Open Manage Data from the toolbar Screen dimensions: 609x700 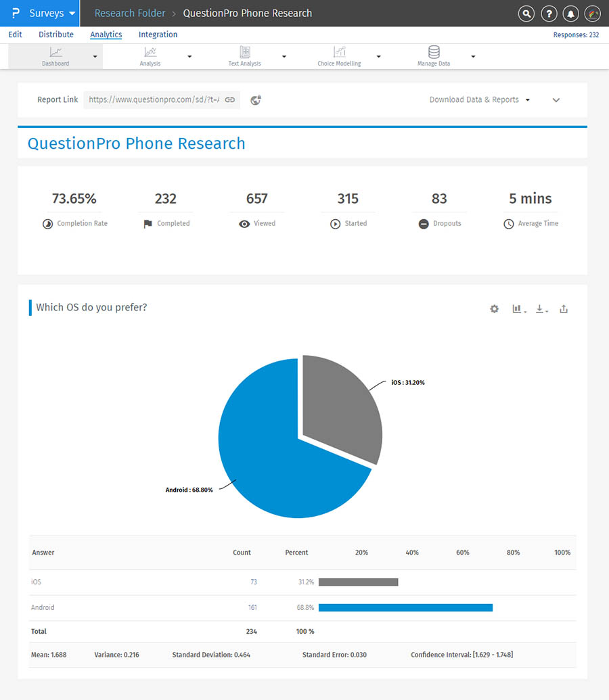[x=433, y=56]
